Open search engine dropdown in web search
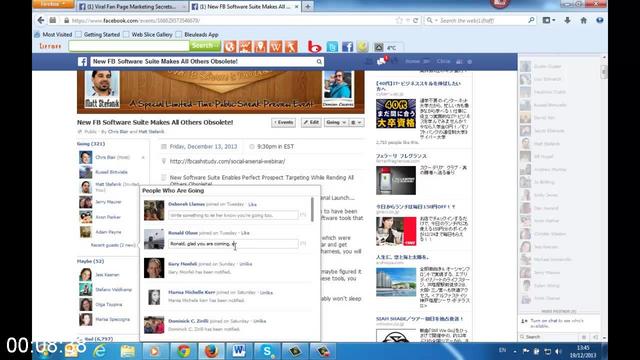This screenshot has width=640, height=360. [431, 20]
